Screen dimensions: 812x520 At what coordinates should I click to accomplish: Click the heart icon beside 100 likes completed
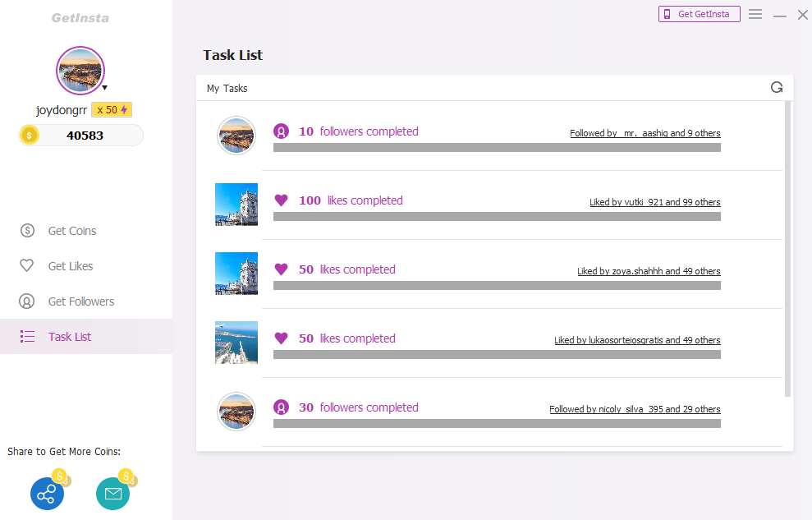coord(281,200)
